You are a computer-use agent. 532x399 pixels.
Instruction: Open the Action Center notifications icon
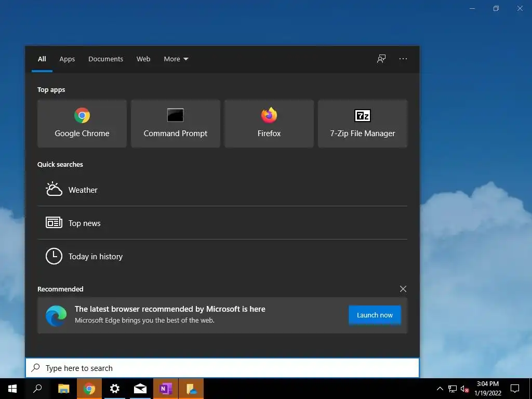[x=515, y=389]
